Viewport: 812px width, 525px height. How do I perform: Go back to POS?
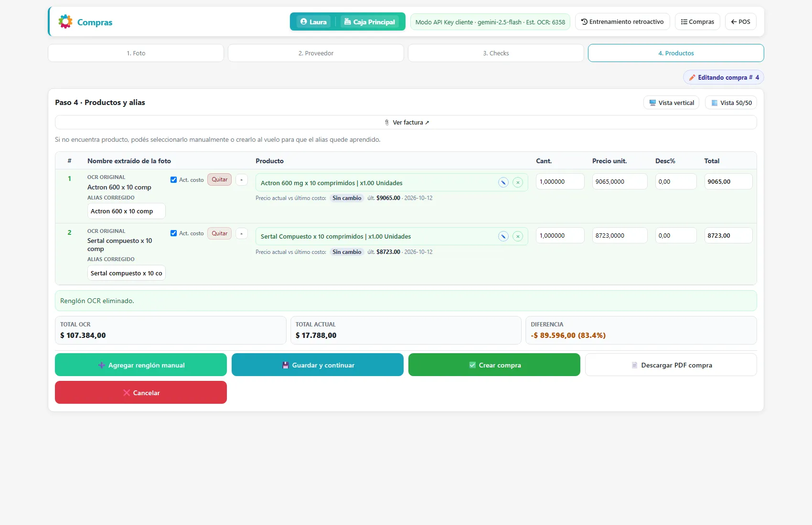[x=741, y=21]
